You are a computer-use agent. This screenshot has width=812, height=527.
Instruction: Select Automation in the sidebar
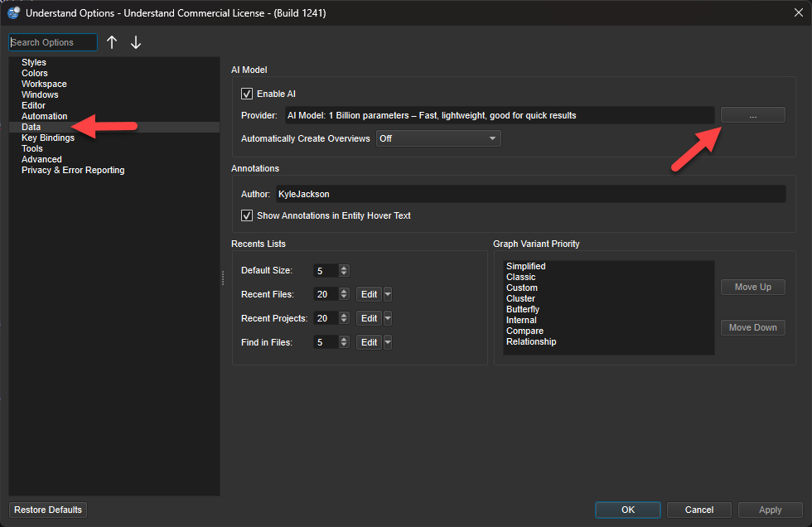click(x=44, y=116)
